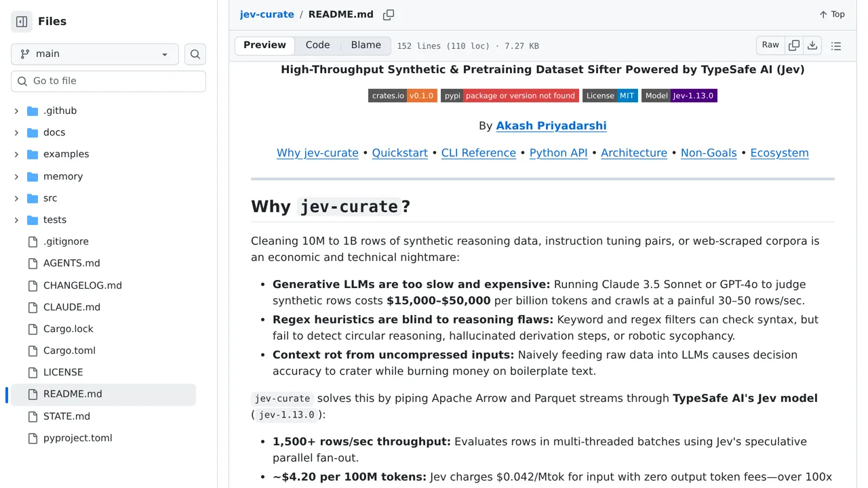Copy the file path icon
This screenshot has width=868, height=488.
(389, 15)
